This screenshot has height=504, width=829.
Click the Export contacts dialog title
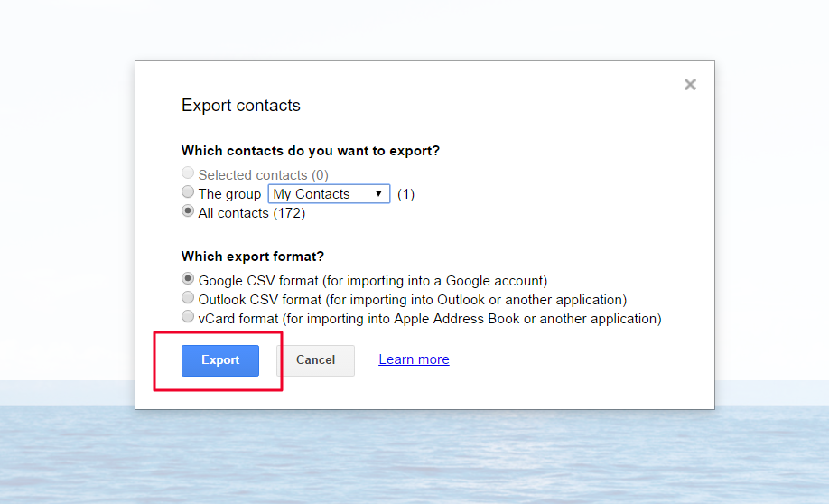click(x=240, y=106)
